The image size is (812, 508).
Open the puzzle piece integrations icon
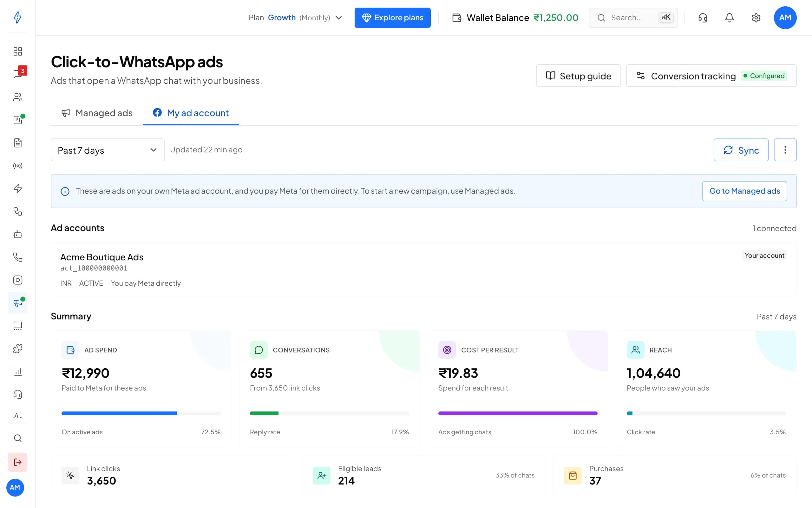pyautogui.click(x=17, y=348)
